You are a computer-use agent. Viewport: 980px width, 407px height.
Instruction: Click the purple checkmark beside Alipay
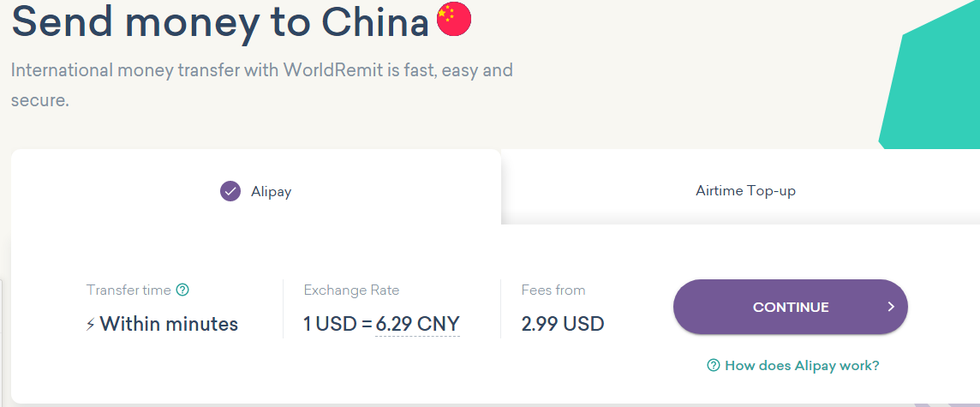230,191
